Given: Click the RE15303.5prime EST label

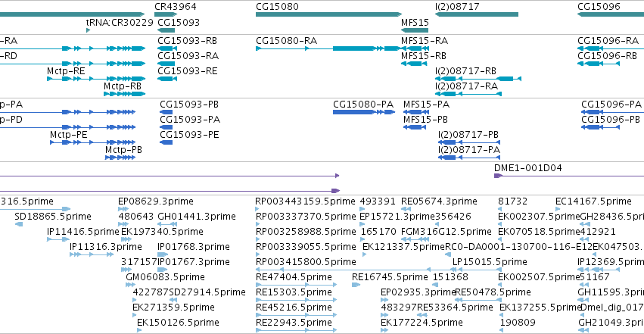Looking at the screenshot, I should click(294, 292).
